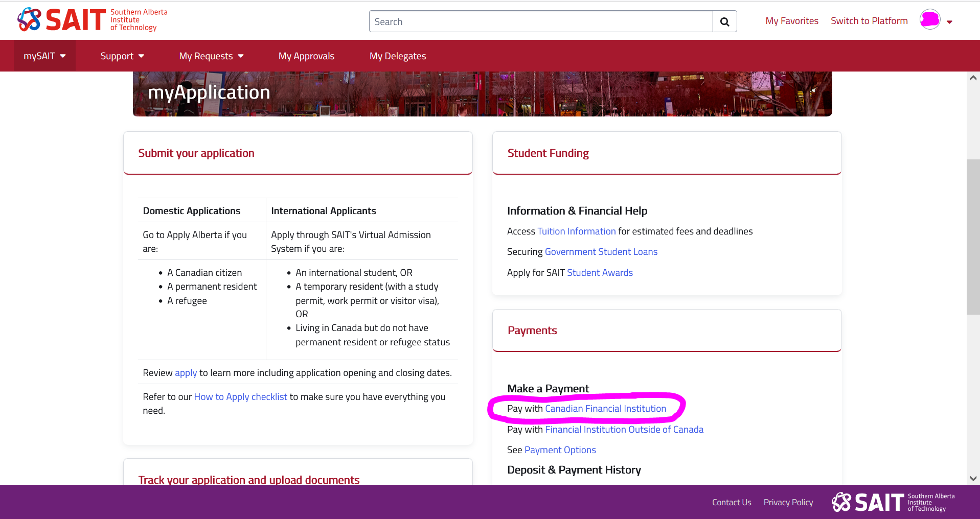The image size is (980, 519).
Task: Go to My Delegates
Action: point(398,56)
